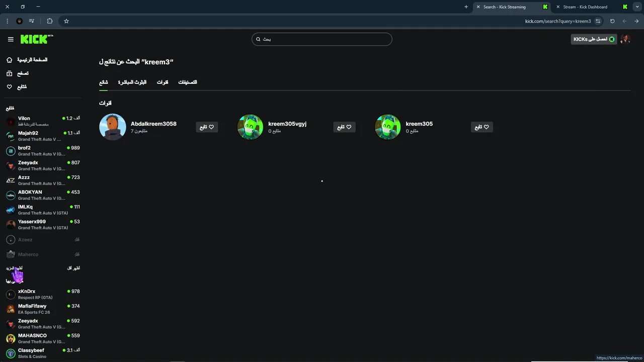Switch to Search - Kick Streaming tab
The width and height of the screenshot is (644, 362).
[x=513, y=7]
